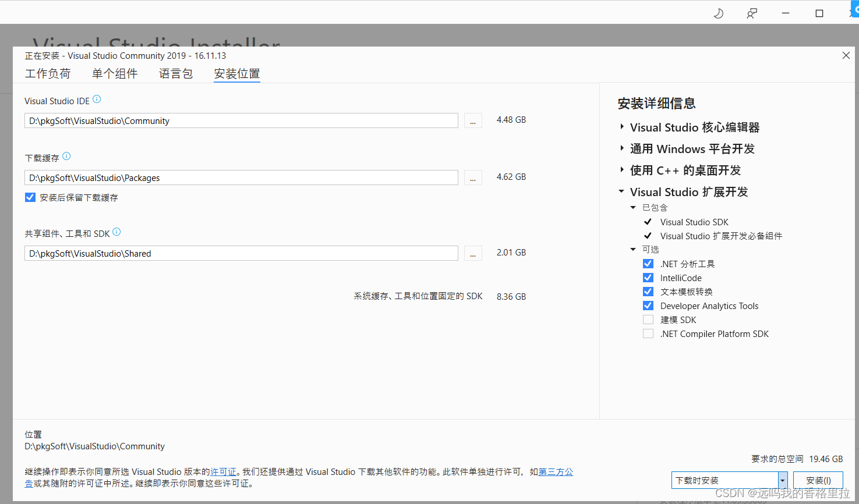Click the 8.36 GB size value
Viewport: 859px width, 504px height.
(511, 297)
